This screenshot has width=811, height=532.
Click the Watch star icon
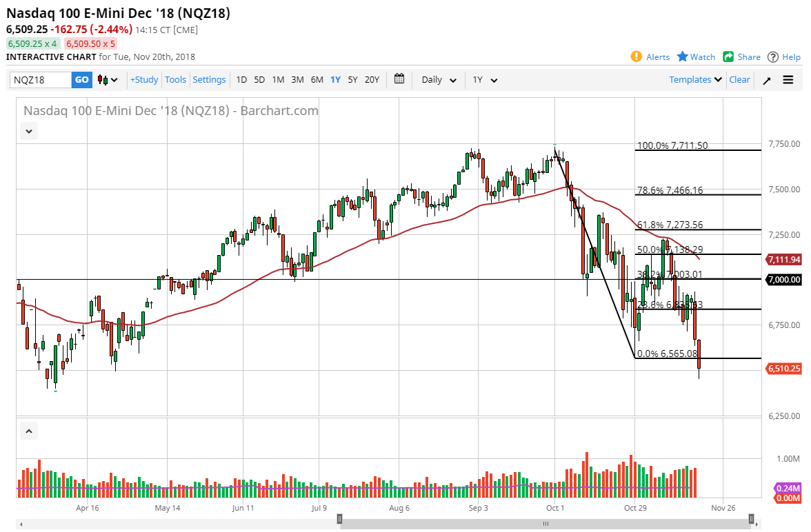click(x=683, y=57)
